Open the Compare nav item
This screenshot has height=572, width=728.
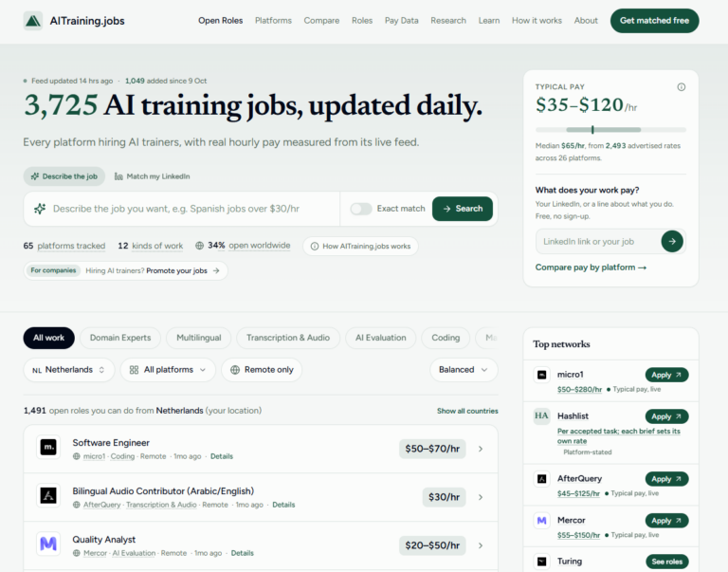(x=321, y=21)
